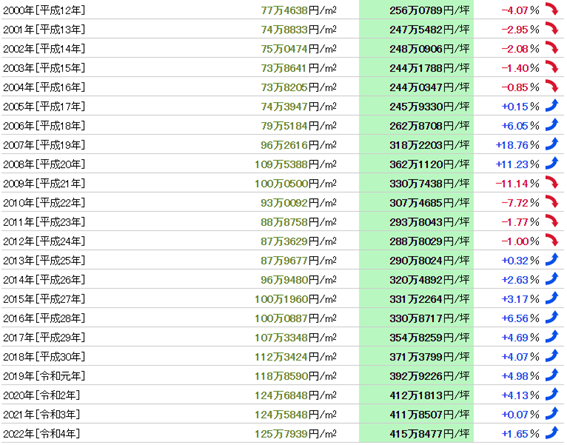Click the red down arrow beside -11.14%

click(x=552, y=183)
